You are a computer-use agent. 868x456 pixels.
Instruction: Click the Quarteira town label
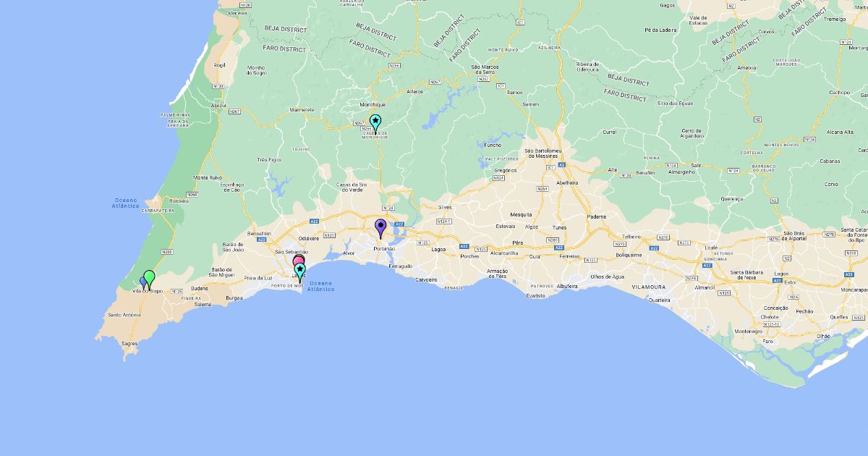pos(658,300)
